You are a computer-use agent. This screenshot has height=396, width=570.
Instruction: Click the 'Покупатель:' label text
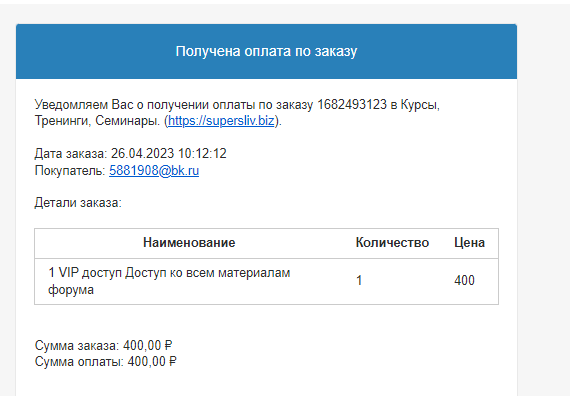tap(70, 171)
